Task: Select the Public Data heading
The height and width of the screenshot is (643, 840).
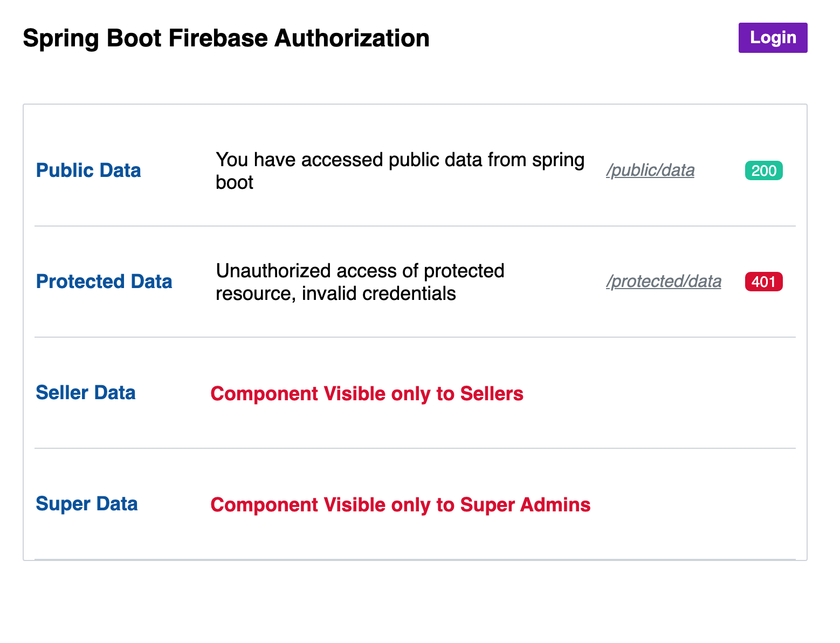Action: tap(88, 170)
